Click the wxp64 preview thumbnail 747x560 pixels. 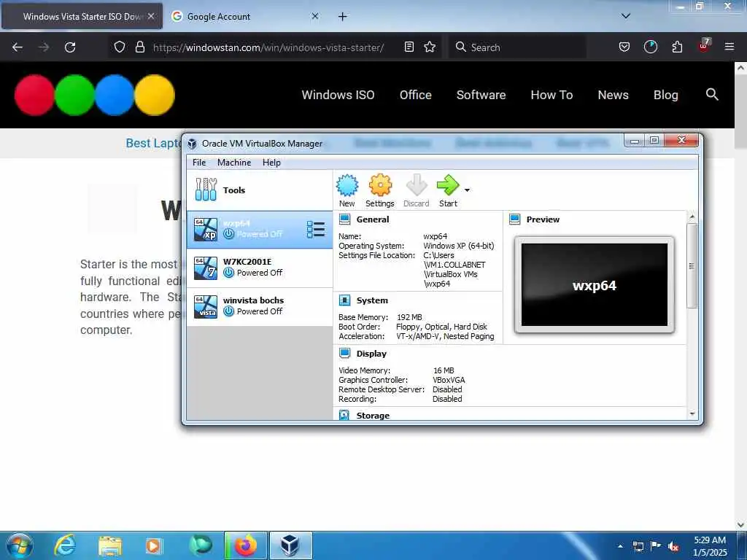click(x=594, y=285)
